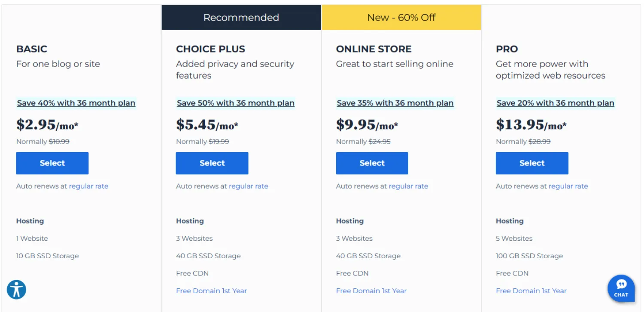The height and width of the screenshot is (312, 644).
Task: Select the Basic hosting plan
Action: tap(52, 163)
